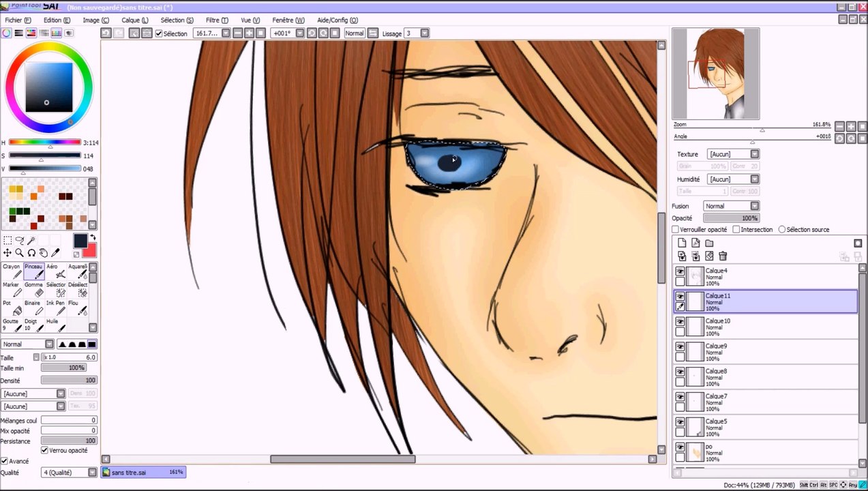Select the Pinceau brush tool
Image resolution: width=868 pixels, height=491 pixels.
coord(33,271)
